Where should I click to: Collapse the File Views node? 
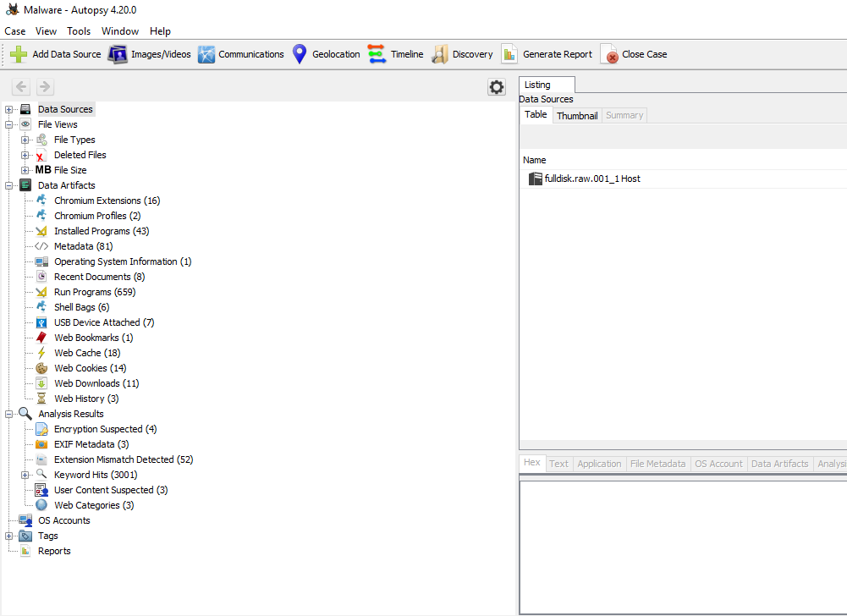click(8, 125)
